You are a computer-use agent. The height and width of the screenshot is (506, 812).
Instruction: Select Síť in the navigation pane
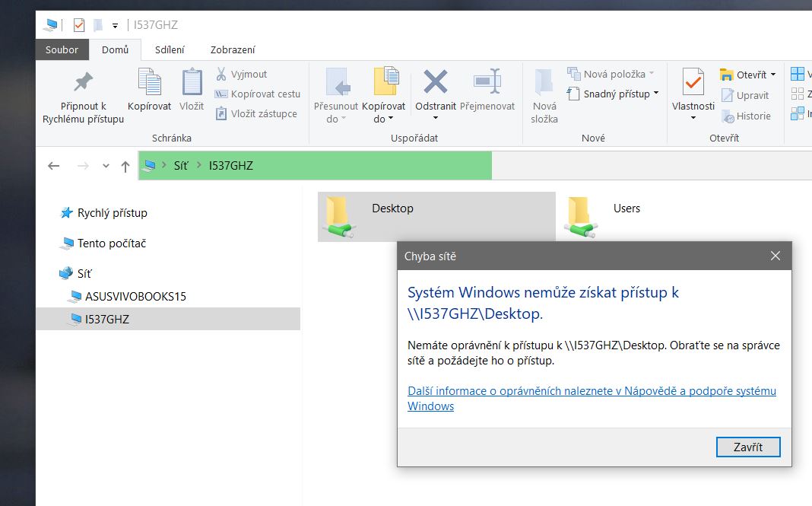pos(75,273)
